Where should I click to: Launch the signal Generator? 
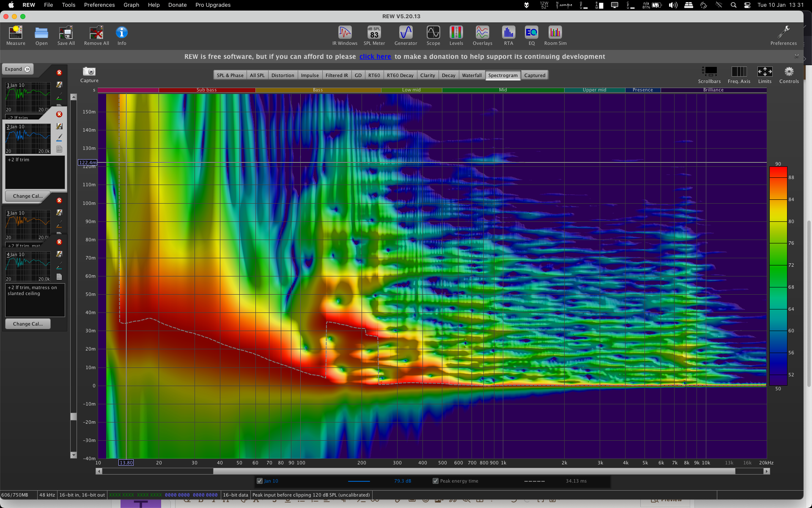pyautogui.click(x=406, y=36)
